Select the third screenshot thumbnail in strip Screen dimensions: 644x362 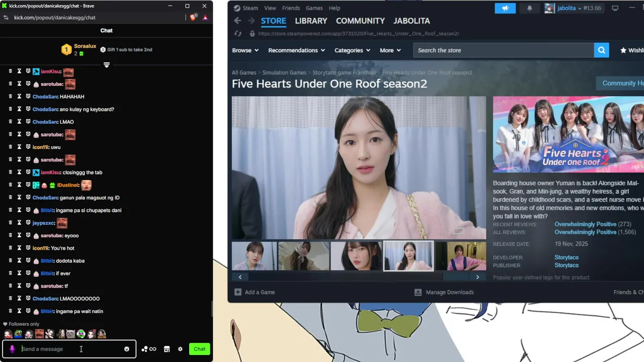point(356,256)
